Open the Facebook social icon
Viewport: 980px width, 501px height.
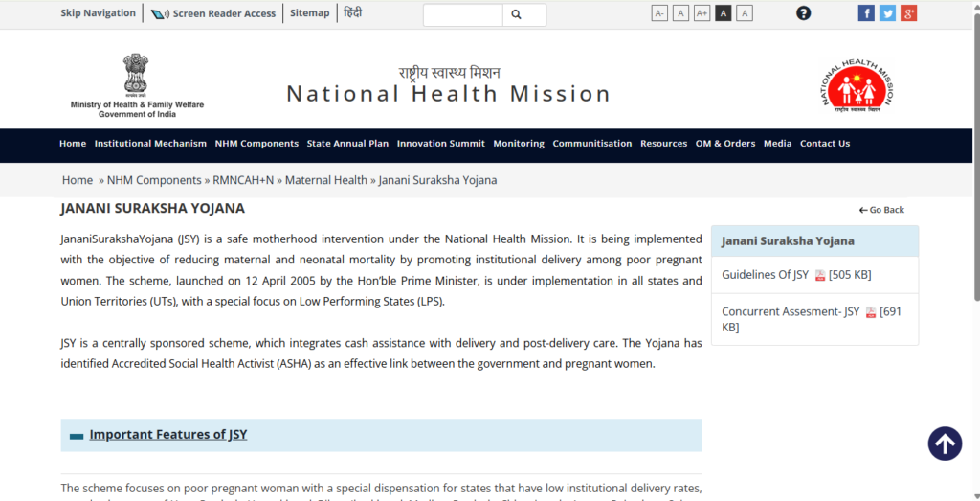click(x=866, y=12)
